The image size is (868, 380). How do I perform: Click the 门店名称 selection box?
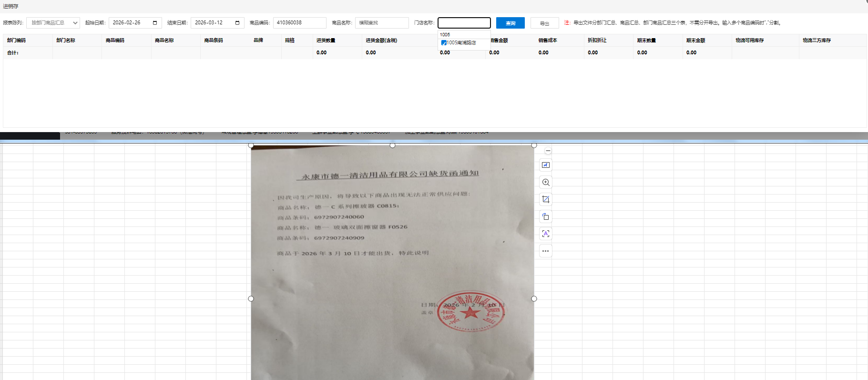click(x=464, y=23)
